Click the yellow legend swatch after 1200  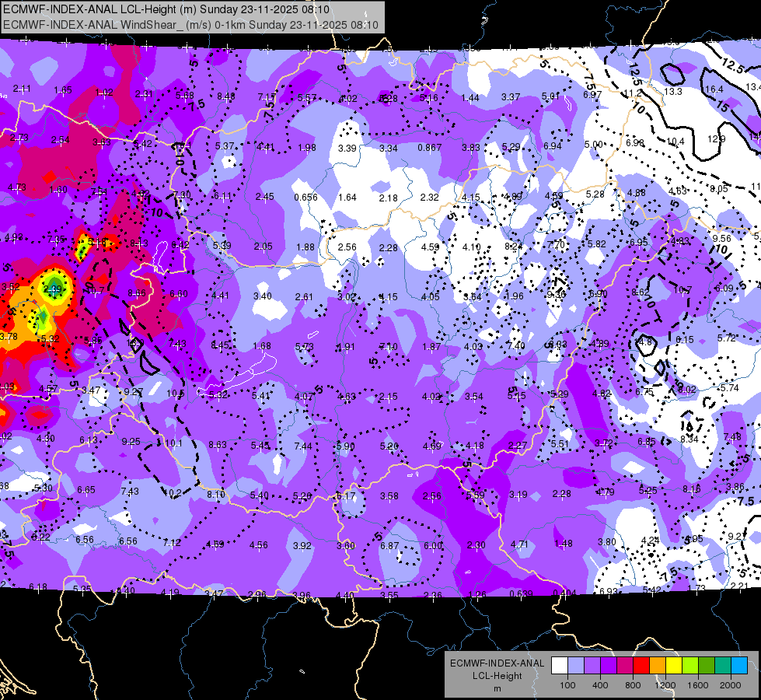(x=674, y=666)
